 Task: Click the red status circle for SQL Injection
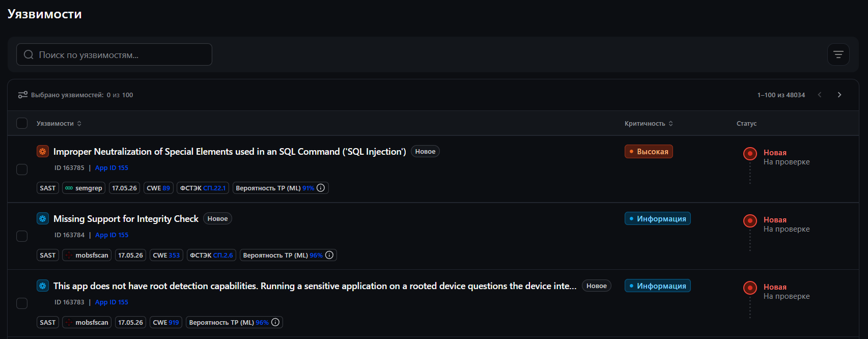pos(750,153)
